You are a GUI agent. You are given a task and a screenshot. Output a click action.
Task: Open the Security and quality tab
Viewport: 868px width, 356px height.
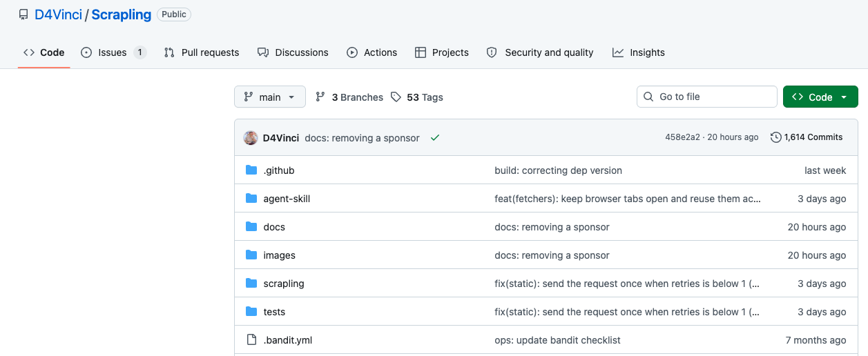pyautogui.click(x=540, y=52)
